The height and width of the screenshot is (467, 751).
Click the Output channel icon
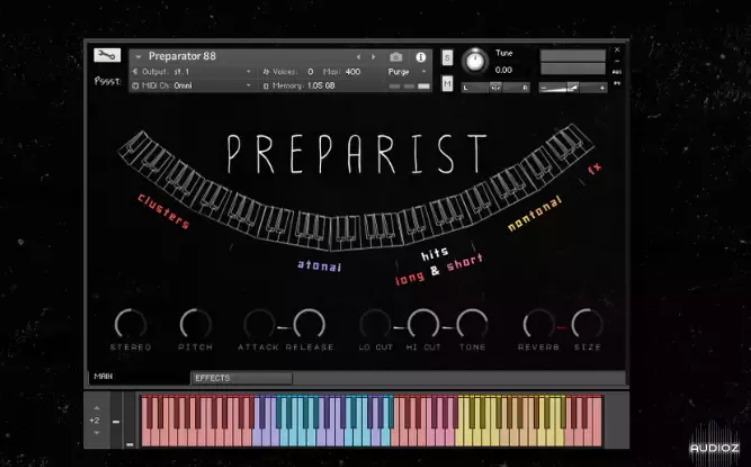click(x=135, y=71)
